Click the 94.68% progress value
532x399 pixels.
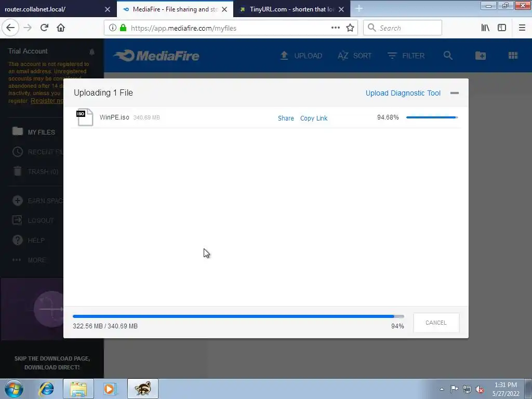tap(388, 117)
